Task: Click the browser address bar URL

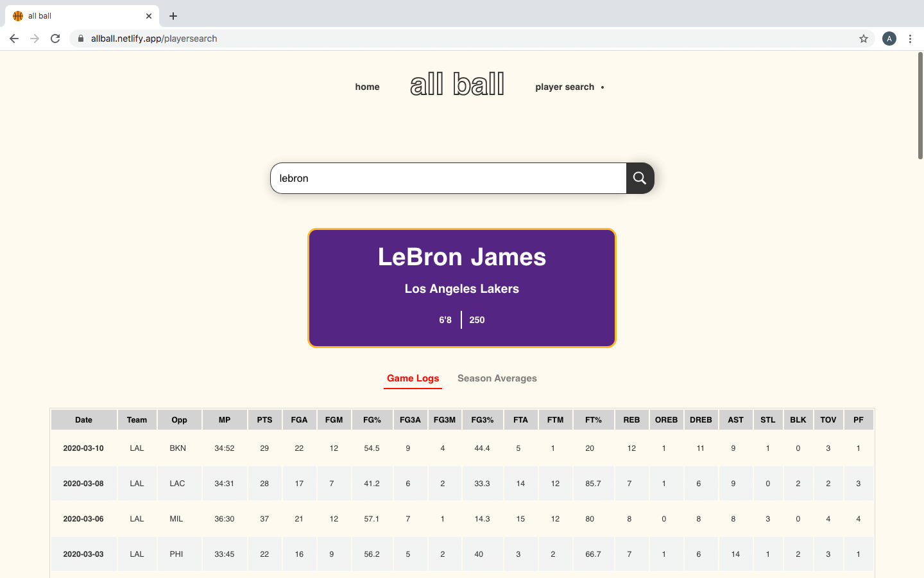Action: point(154,39)
